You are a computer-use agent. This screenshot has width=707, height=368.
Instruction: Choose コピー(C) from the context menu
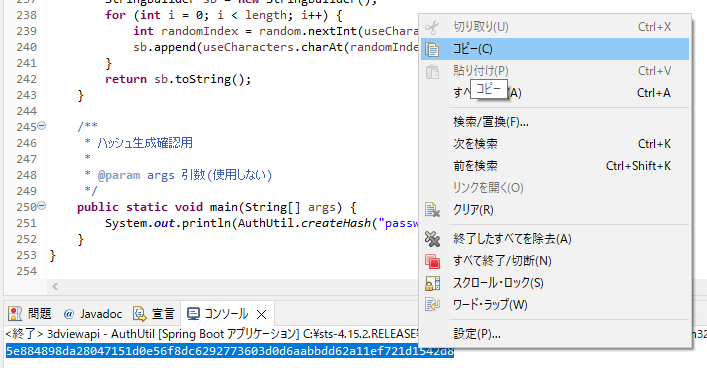tap(555, 49)
